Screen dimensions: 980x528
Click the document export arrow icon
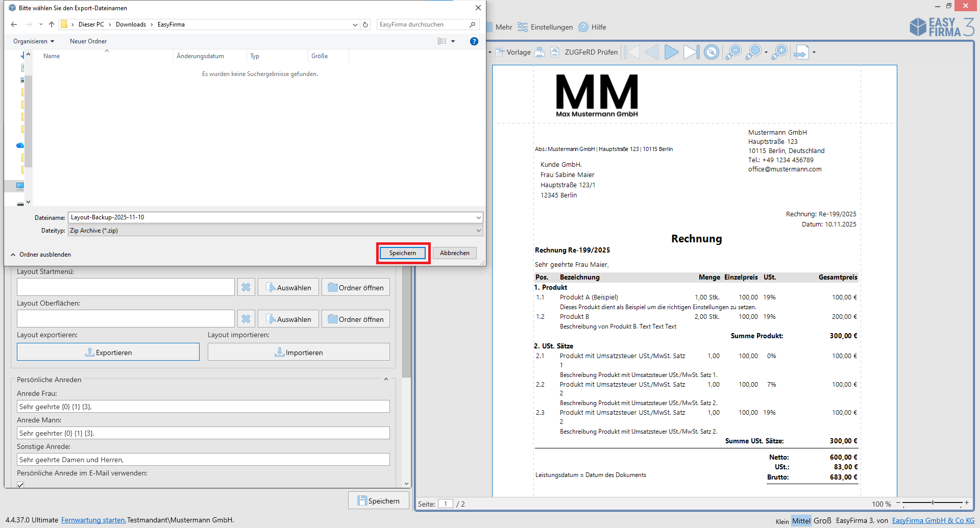[x=801, y=52]
